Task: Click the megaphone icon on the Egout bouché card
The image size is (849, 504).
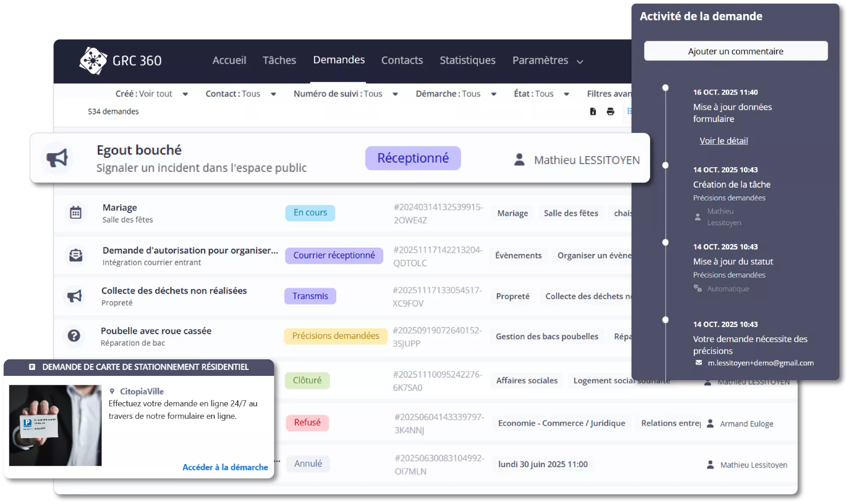Action: tap(57, 158)
